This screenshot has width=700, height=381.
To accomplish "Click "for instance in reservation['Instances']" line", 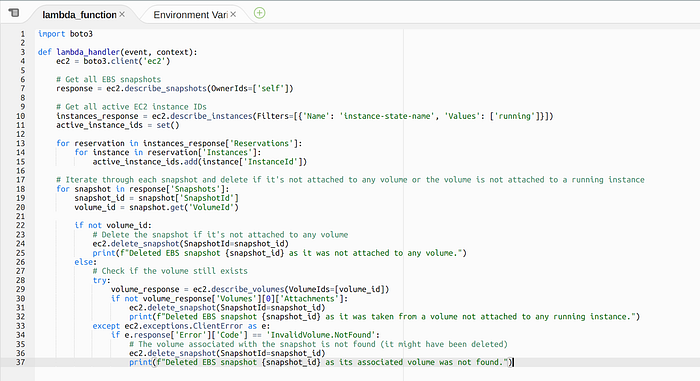I will tap(168, 152).
